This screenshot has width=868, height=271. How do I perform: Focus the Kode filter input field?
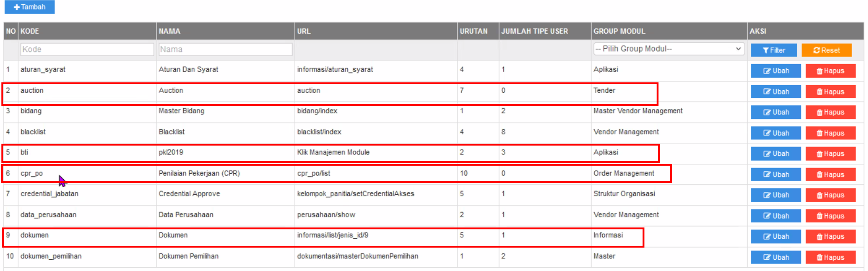(x=87, y=49)
